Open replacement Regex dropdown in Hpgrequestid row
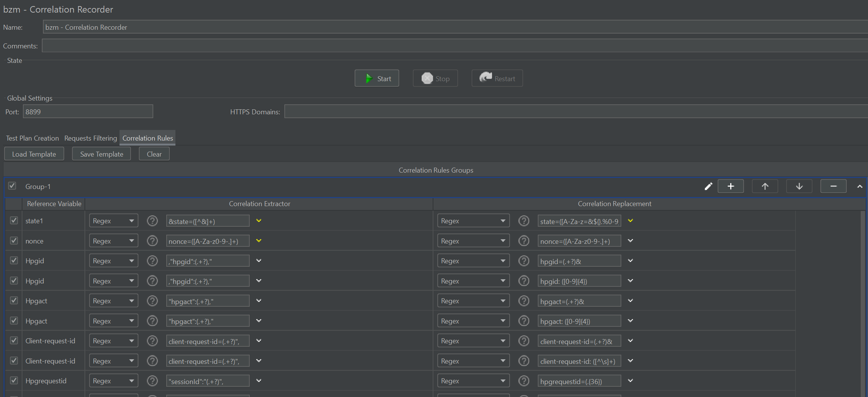Image resolution: width=868 pixels, height=397 pixels. tap(473, 381)
